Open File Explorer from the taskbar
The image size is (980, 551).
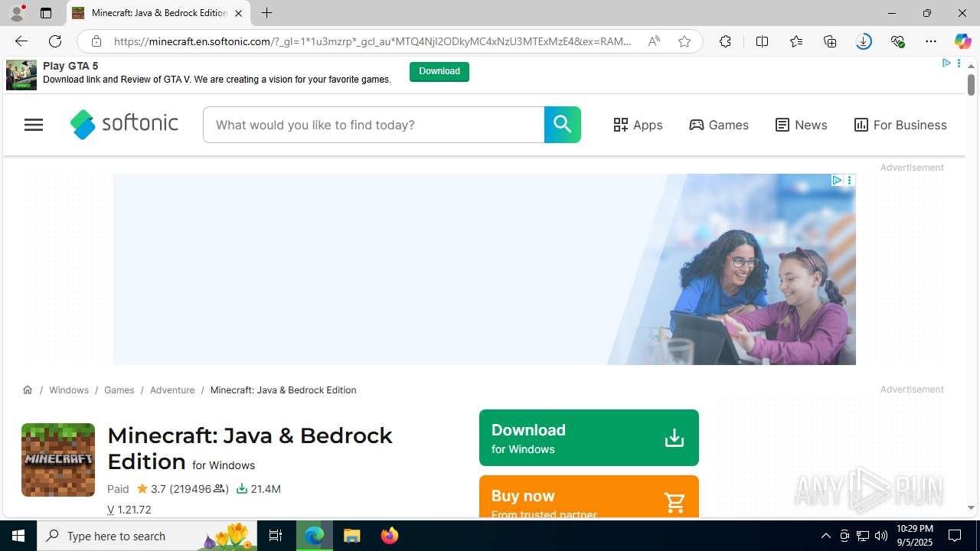click(352, 536)
